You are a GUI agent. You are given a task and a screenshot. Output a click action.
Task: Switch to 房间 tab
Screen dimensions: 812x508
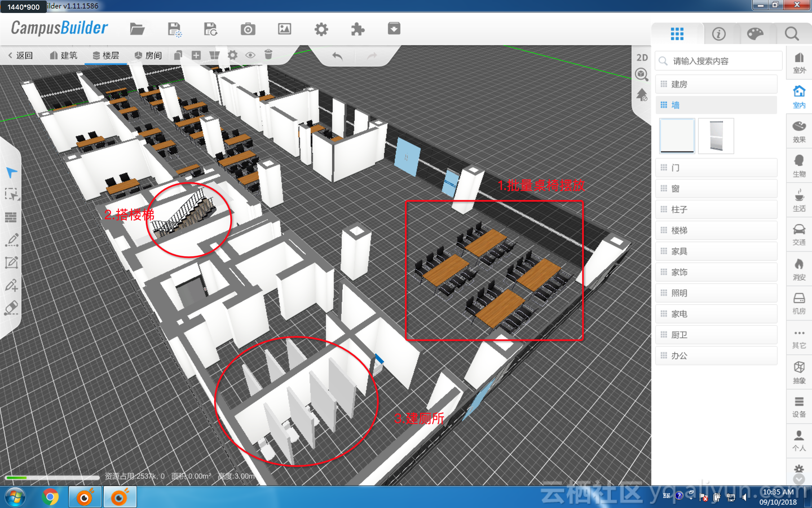148,55
